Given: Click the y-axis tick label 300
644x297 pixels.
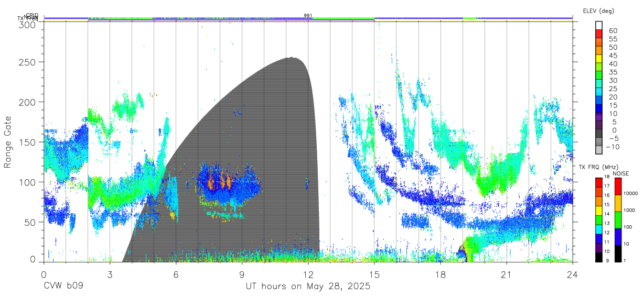Looking at the screenshot, I should click(27, 25).
